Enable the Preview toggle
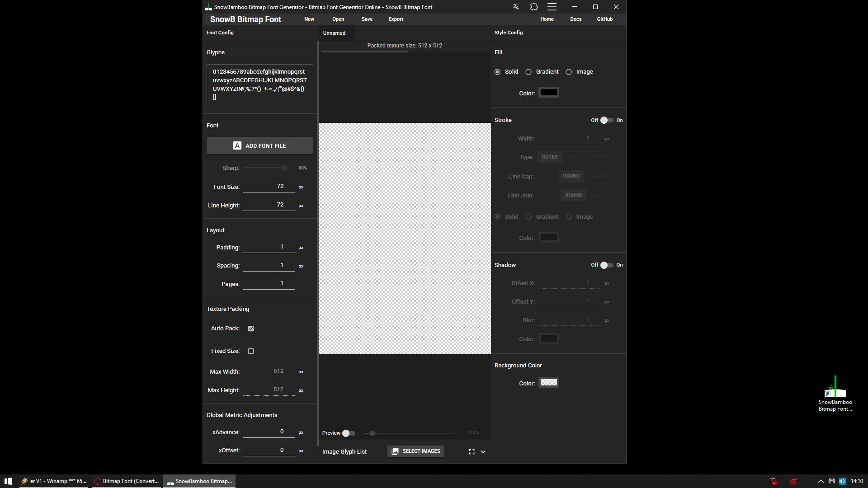Screen dimensions: 868x488 (x=349, y=433)
